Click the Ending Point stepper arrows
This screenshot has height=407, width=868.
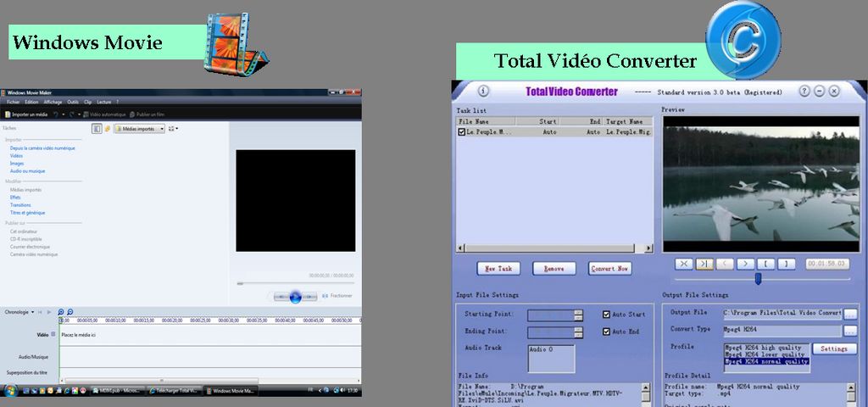click(x=578, y=332)
